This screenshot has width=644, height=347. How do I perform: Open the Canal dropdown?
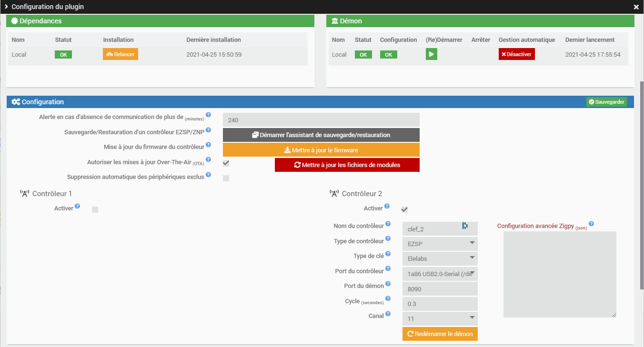[440, 318]
